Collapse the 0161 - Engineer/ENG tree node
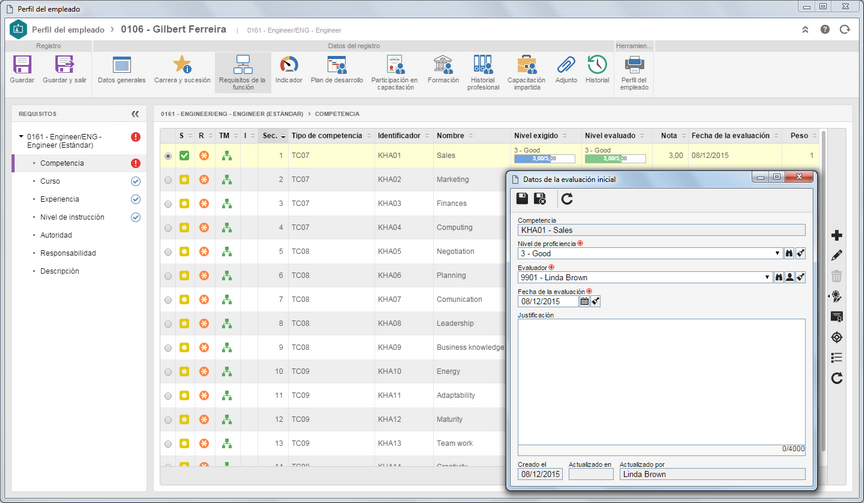Screen dimensions: 864x503 click(x=21, y=136)
